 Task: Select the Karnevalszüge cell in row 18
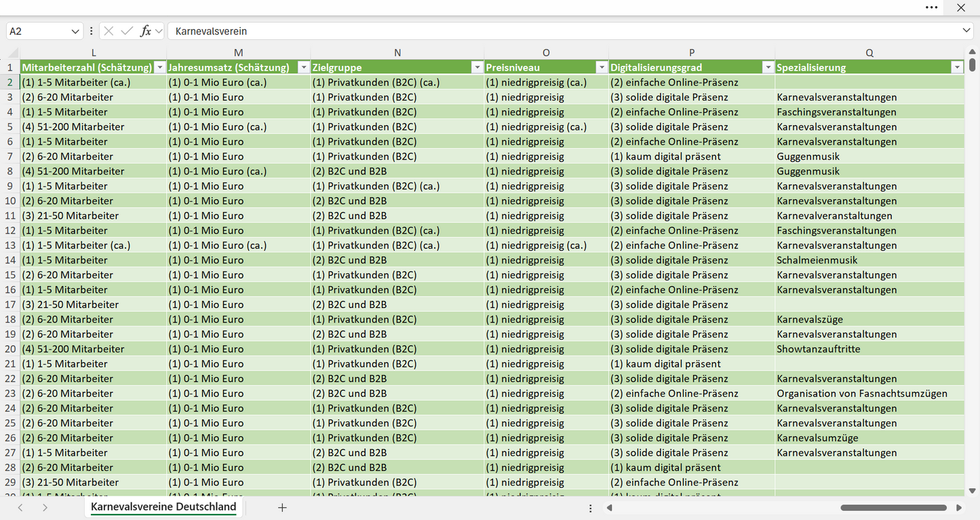coord(869,319)
